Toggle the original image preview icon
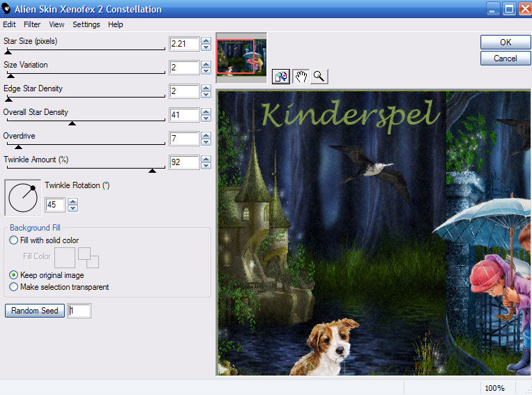 [280, 77]
